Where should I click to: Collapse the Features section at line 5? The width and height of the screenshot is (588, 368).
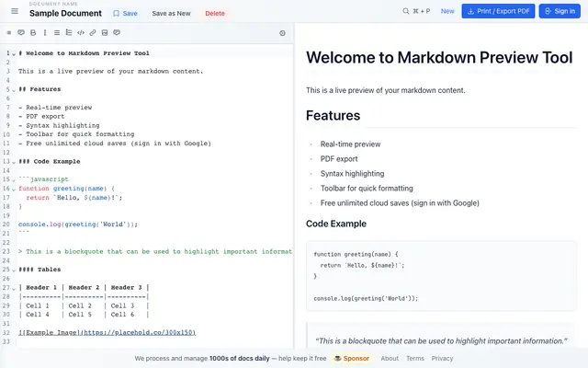tap(14, 90)
